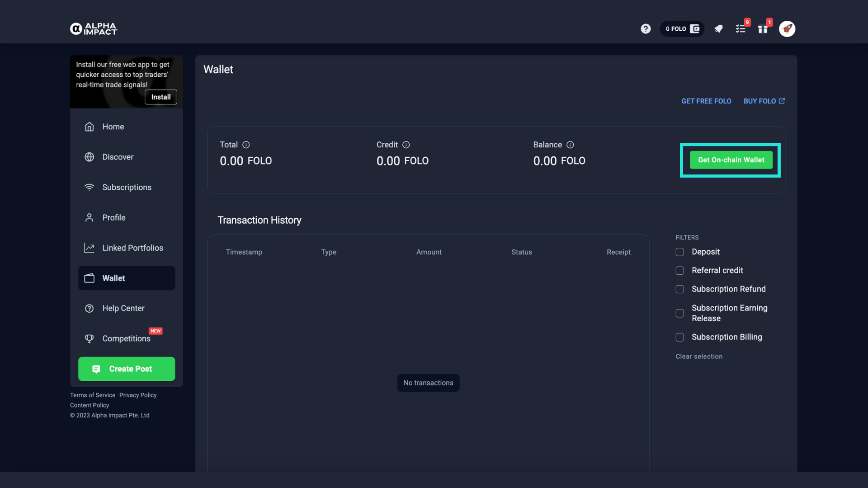Click the Privacy Policy link
The width and height of the screenshot is (868, 488).
(x=138, y=395)
